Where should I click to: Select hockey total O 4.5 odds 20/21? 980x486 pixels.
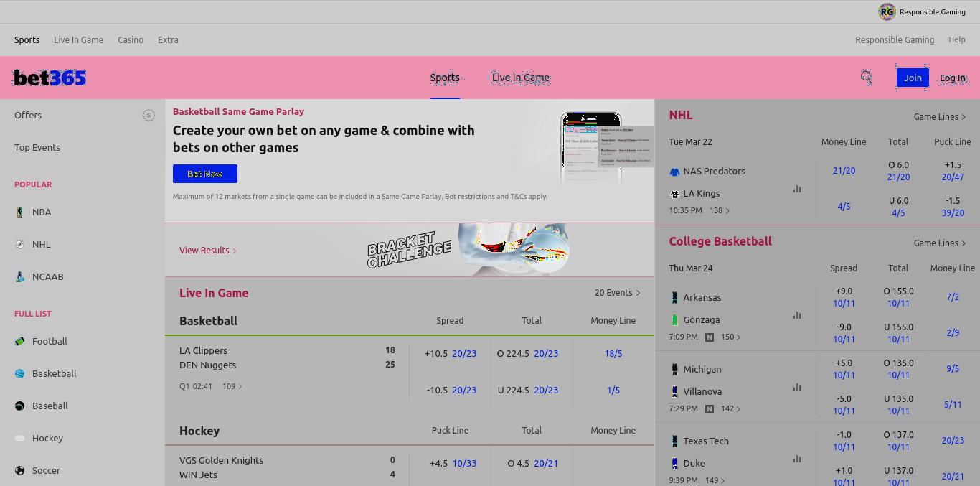(x=546, y=463)
